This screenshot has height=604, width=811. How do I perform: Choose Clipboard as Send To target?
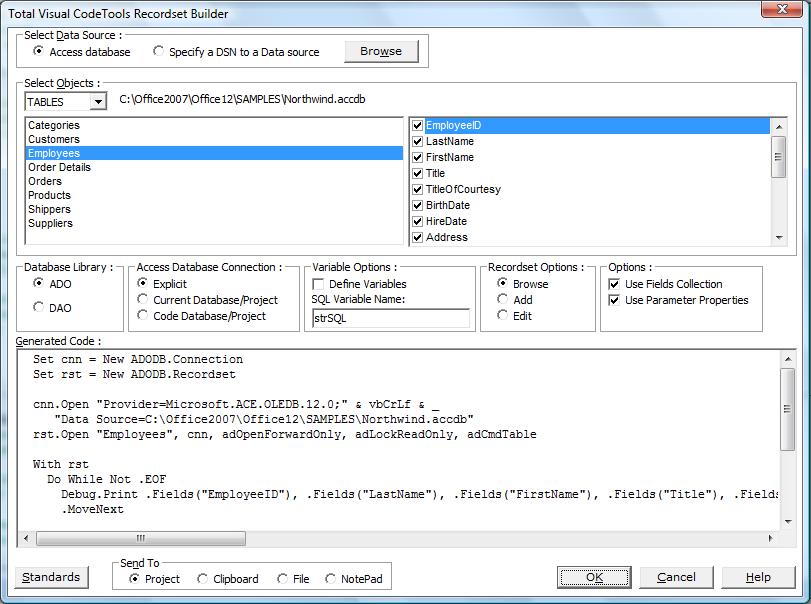(203, 579)
